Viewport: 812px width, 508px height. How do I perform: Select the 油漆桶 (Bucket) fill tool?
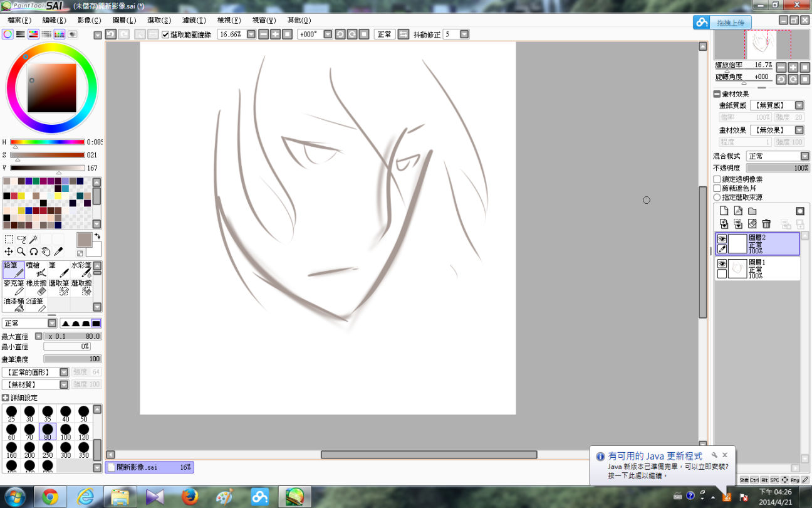click(x=14, y=305)
